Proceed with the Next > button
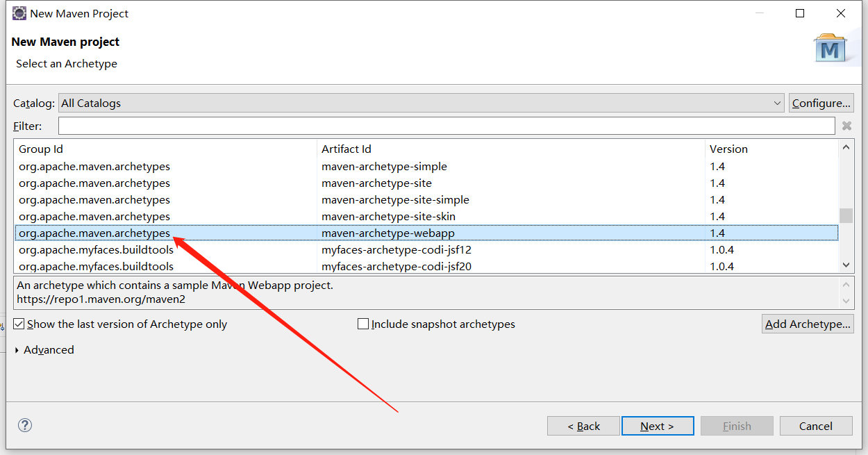The image size is (868, 455). pyautogui.click(x=658, y=426)
